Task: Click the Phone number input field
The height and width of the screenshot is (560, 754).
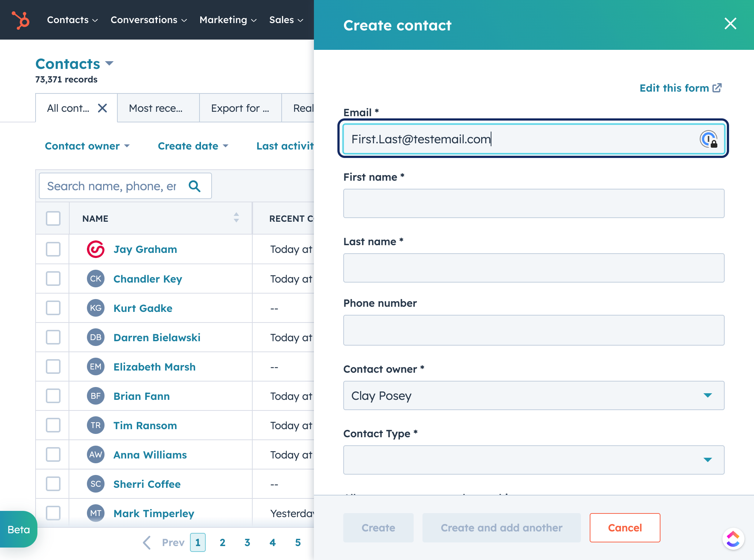Action: pyautogui.click(x=534, y=330)
